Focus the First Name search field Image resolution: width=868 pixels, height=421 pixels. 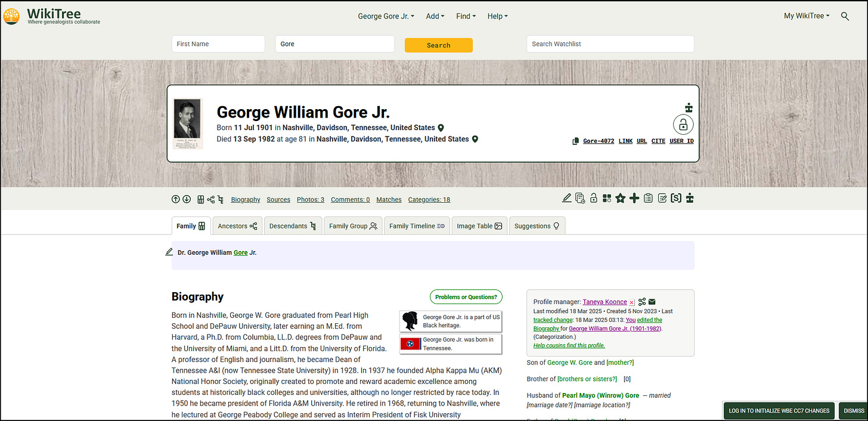point(218,44)
